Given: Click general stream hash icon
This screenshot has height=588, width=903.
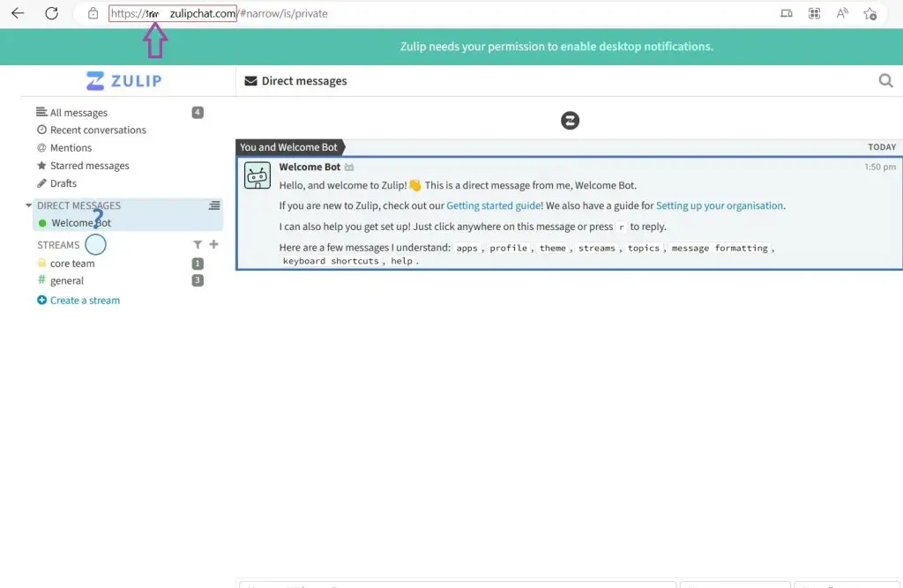Looking at the screenshot, I should point(41,279).
